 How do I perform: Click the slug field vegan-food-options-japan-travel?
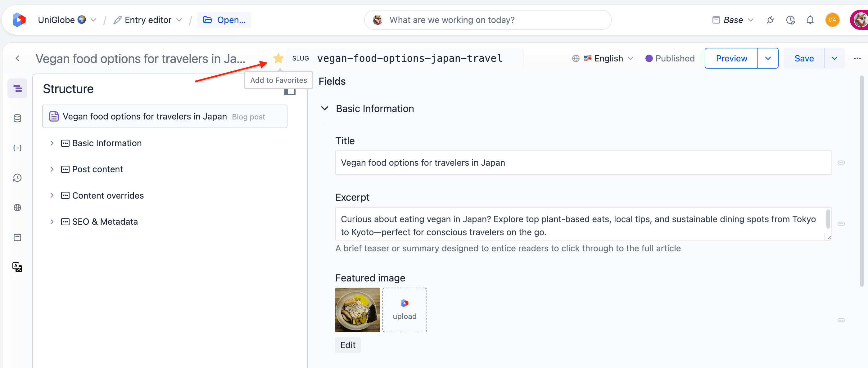tap(409, 58)
